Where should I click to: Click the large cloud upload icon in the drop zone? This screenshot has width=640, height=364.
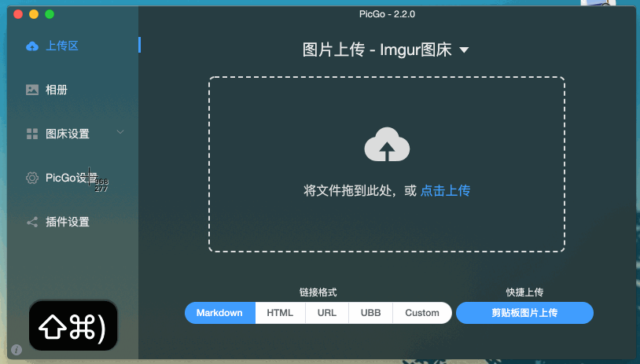click(x=387, y=145)
